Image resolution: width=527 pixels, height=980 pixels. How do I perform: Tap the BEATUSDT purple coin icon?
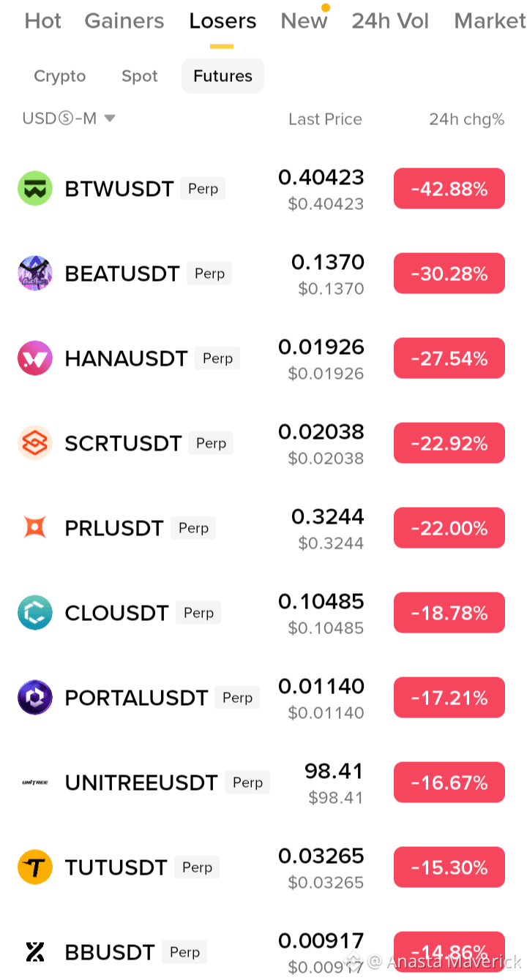35,274
